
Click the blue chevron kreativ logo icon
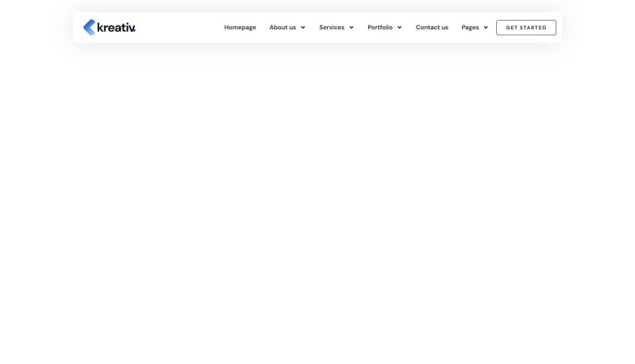[89, 27]
